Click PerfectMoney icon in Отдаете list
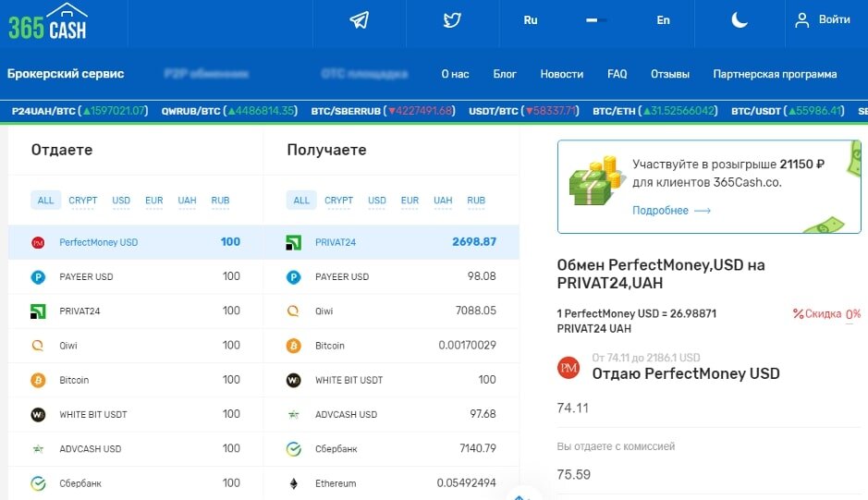The image size is (868, 500). tap(38, 242)
